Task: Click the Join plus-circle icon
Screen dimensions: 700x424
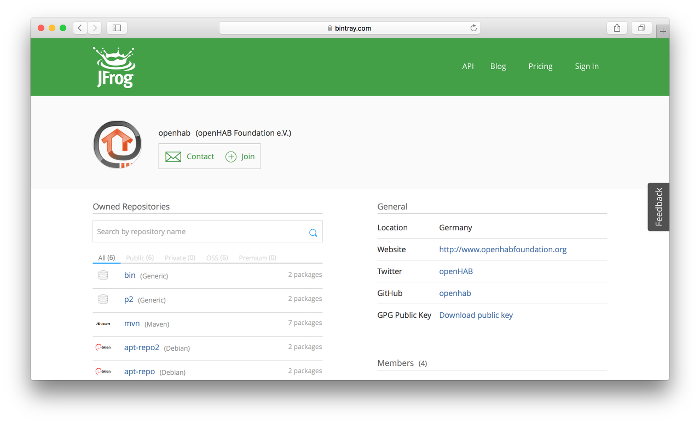Action: pos(231,157)
